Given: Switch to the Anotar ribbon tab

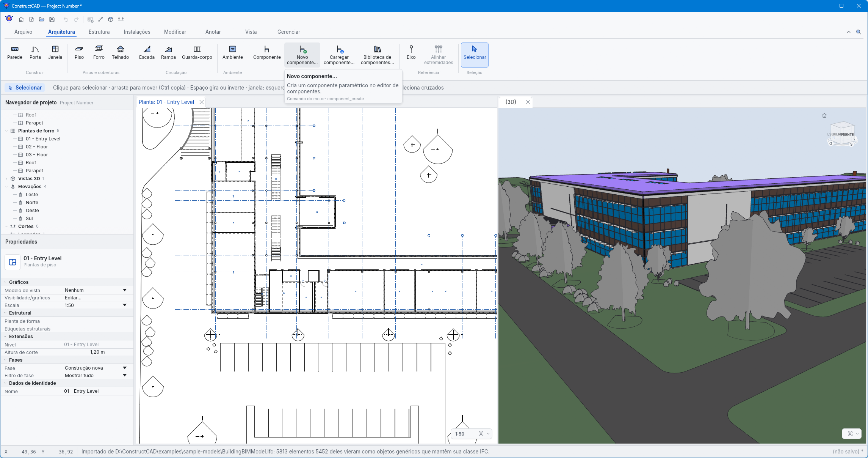Looking at the screenshot, I should click(213, 32).
